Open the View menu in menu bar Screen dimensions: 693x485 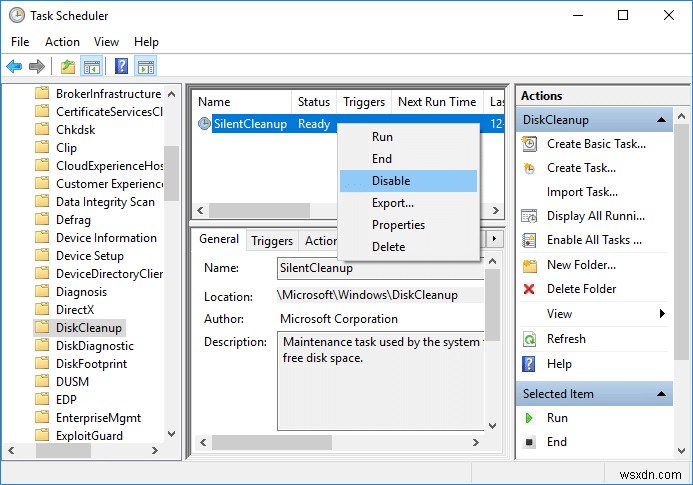tap(107, 42)
